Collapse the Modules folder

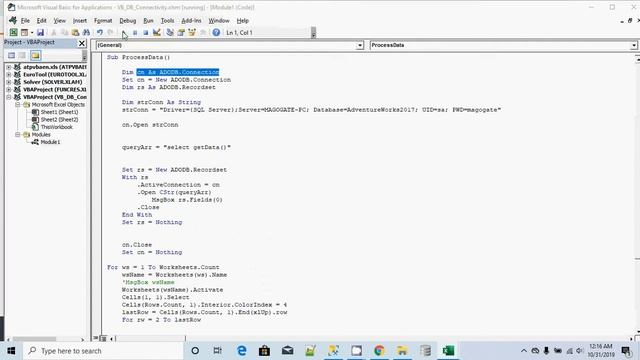[18, 134]
